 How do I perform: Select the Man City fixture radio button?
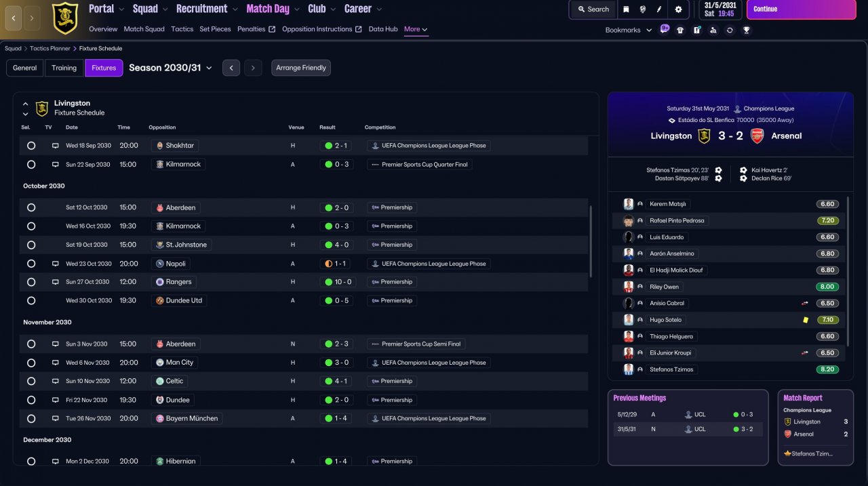point(31,363)
